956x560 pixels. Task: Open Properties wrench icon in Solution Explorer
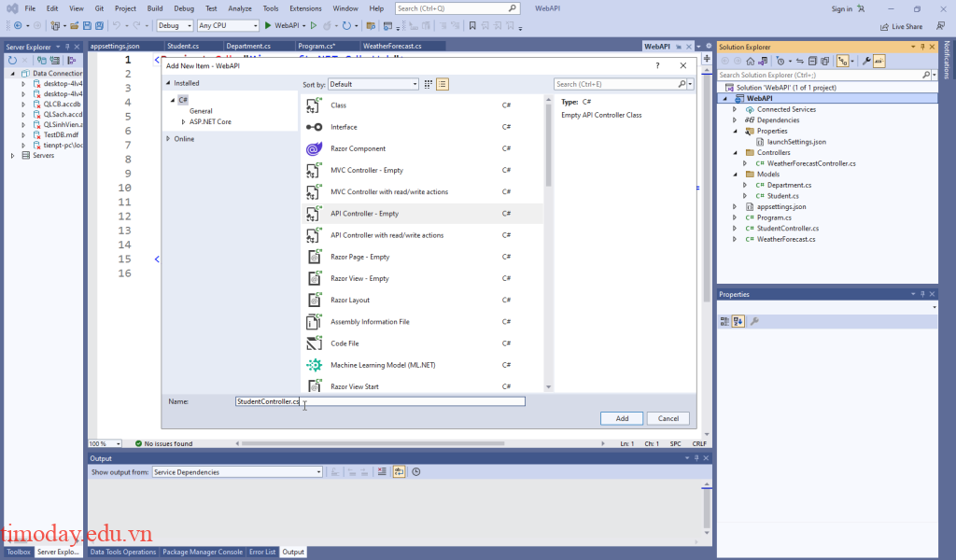(x=865, y=61)
